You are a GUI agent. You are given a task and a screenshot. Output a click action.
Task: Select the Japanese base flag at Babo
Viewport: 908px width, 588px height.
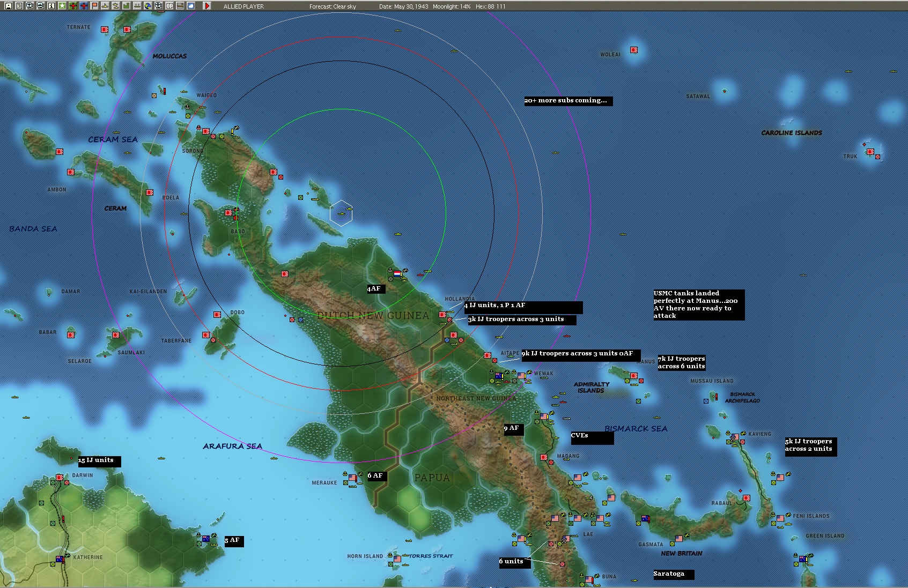(x=228, y=213)
